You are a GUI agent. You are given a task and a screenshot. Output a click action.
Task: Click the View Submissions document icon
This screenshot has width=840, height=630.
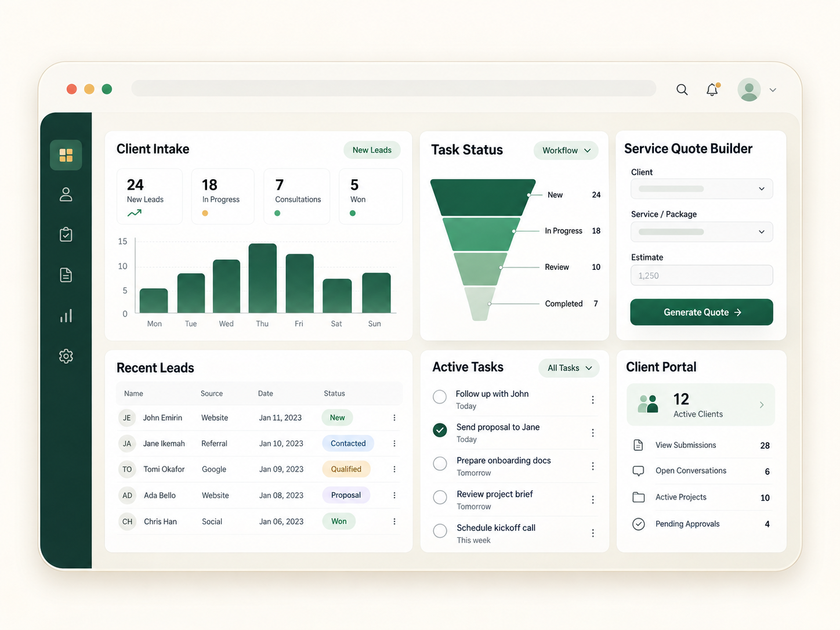point(638,445)
